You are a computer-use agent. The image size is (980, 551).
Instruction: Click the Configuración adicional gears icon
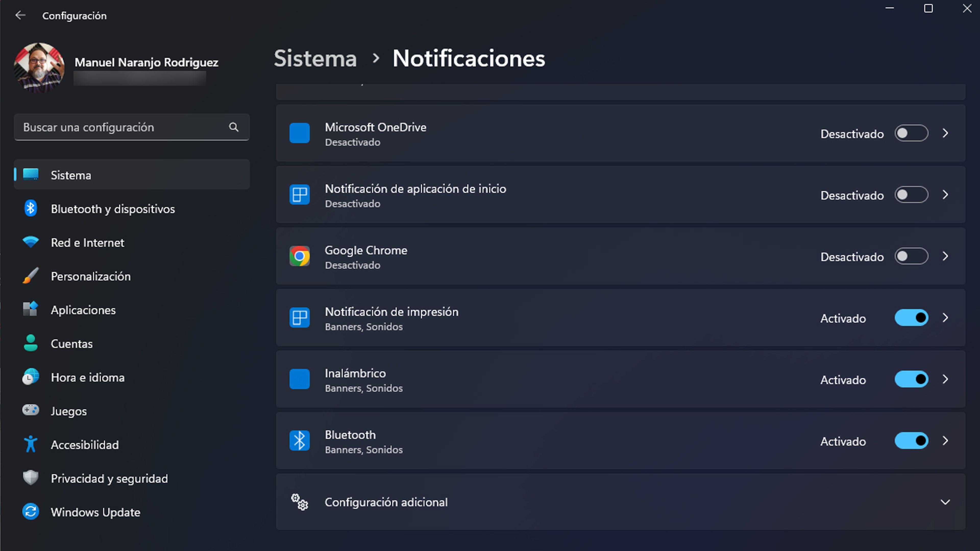click(299, 502)
